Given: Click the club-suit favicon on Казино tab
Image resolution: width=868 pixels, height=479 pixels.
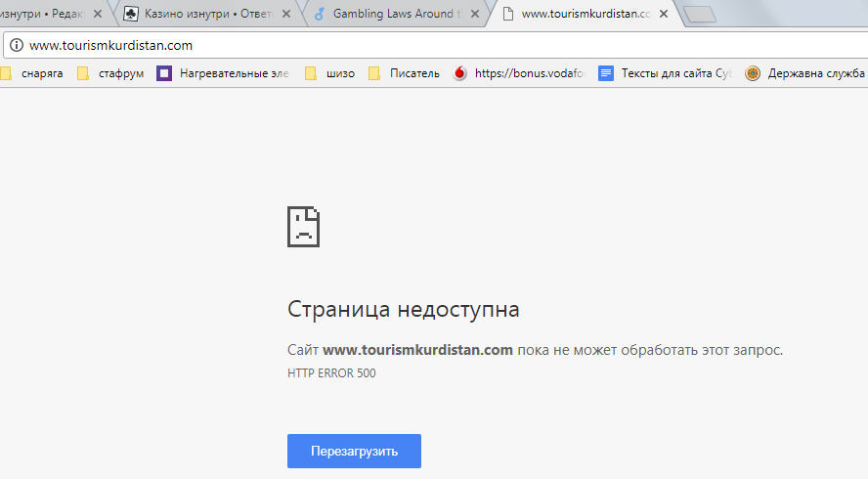Looking at the screenshot, I should 131,15.
